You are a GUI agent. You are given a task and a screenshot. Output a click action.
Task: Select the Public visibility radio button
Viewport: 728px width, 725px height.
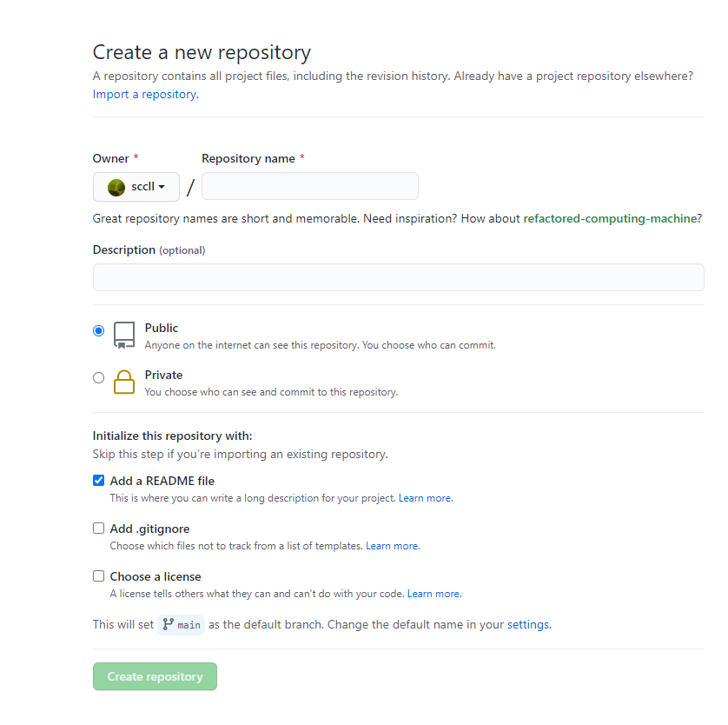tap(98, 330)
